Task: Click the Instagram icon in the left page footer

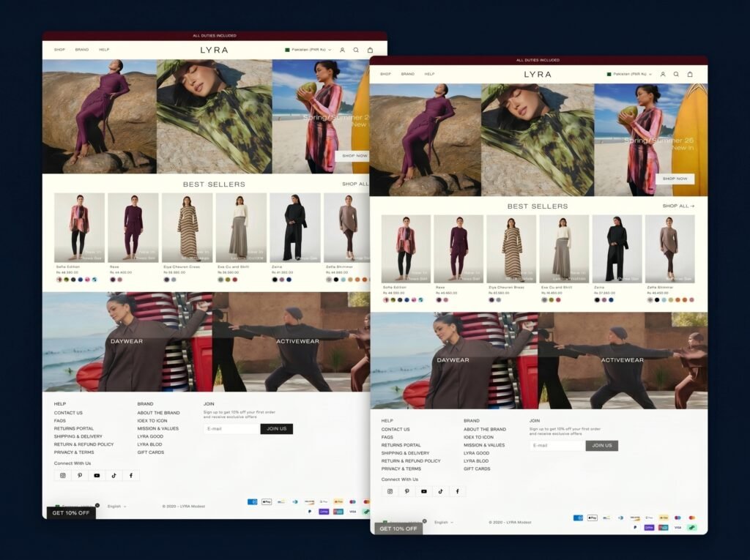Action: click(63, 475)
